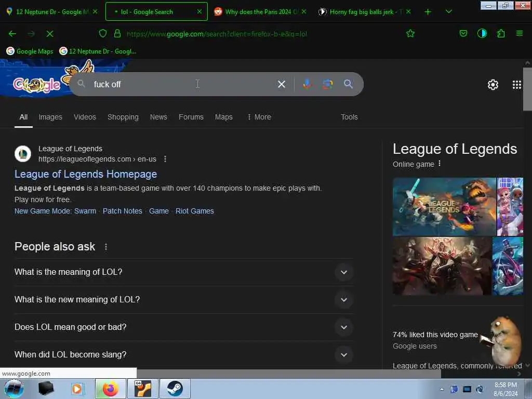Image resolution: width=532 pixels, height=399 pixels.
Task: Stop loading the page with X button
Action: (x=50, y=34)
